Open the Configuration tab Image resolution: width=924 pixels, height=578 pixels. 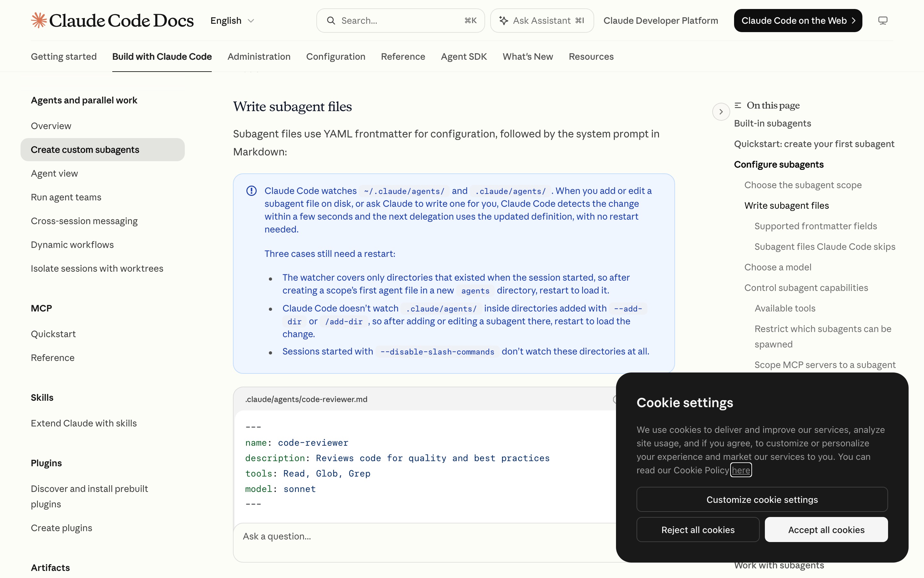click(336, 57)
